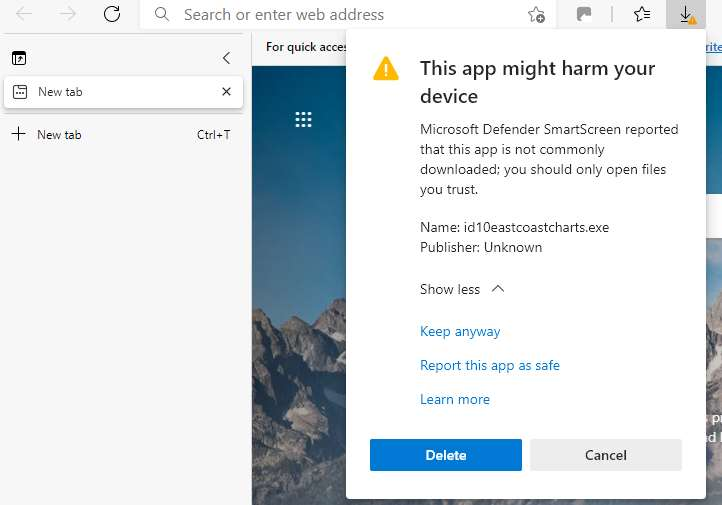Click the yellow warning triangle icon
Viewport: 722px width, 505px height.
point(386,69)
